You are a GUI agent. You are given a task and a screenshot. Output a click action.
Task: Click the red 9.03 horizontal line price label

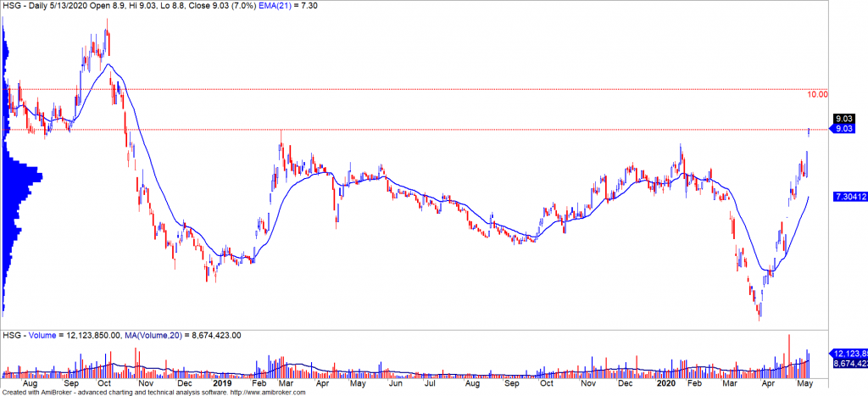(843, 129)
